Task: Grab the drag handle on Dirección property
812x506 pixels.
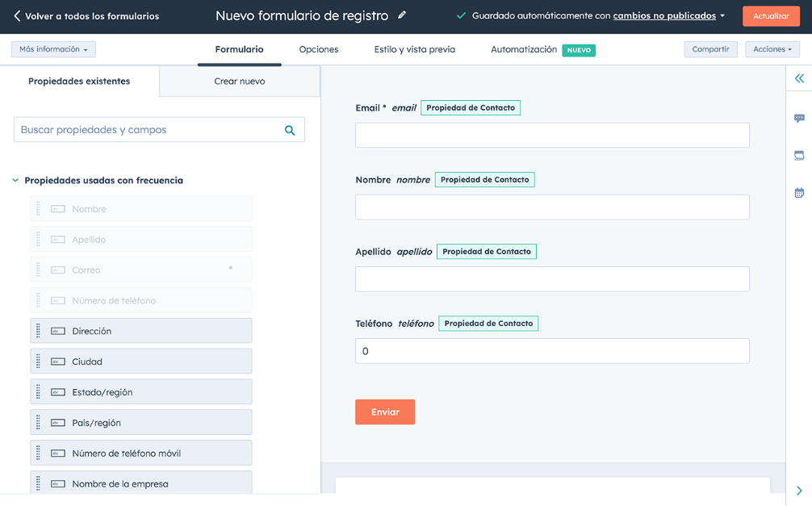Action: pyautogui.click(x=38, y=330)
